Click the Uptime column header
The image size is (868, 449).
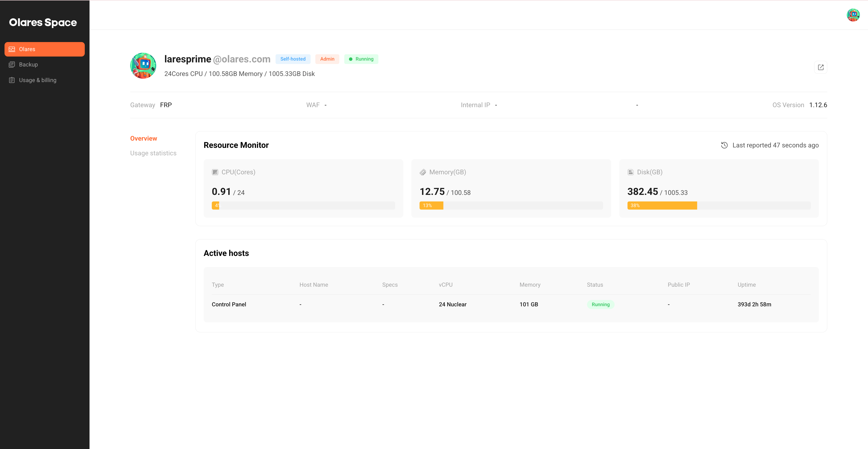(746, 285)
